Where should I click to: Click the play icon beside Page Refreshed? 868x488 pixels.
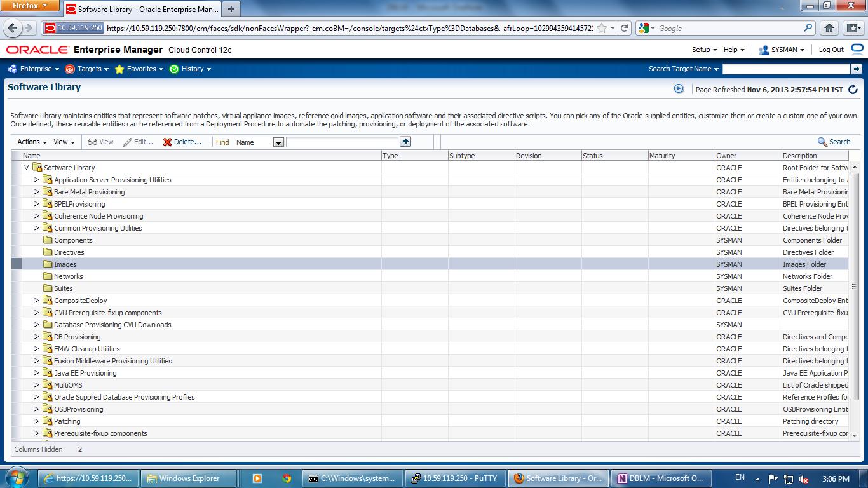[x=679, y=89]
